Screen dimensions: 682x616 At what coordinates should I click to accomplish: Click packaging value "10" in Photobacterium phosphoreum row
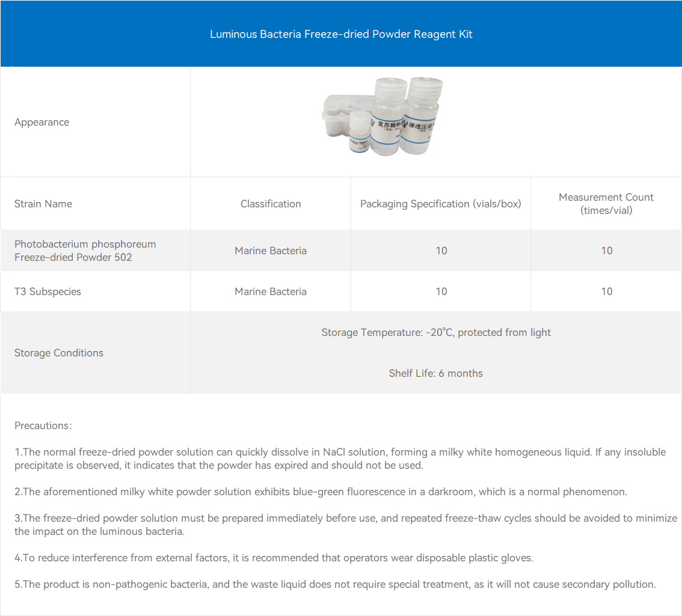[x=441, y=251]
